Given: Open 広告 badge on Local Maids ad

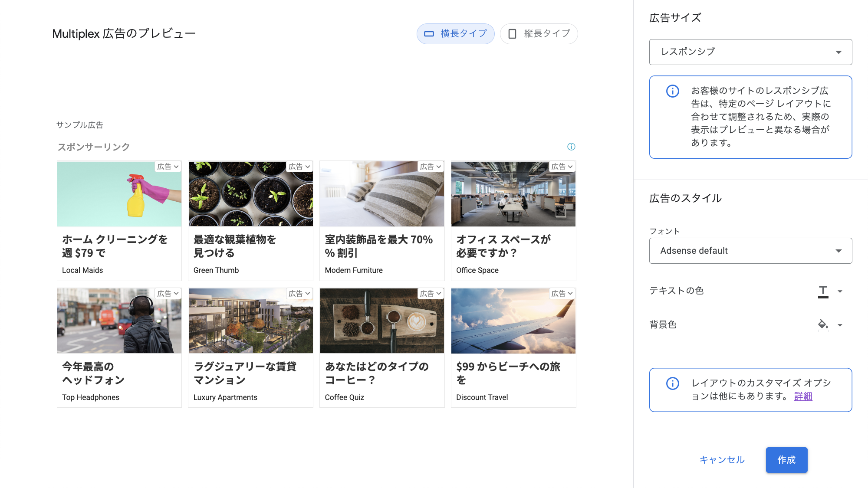Looking at the screenshot, I should point(168,167).
